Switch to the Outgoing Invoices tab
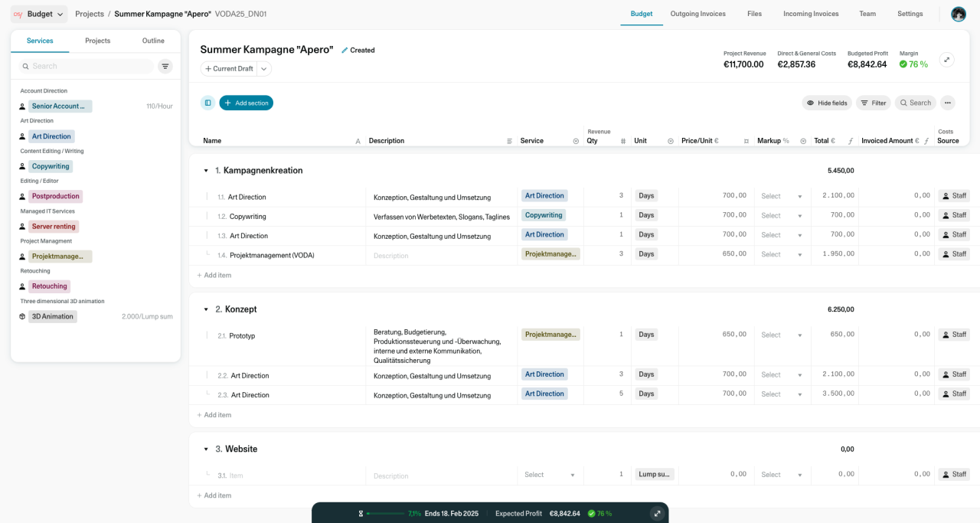Screen dimensions: 980x523 click(697, 14)
